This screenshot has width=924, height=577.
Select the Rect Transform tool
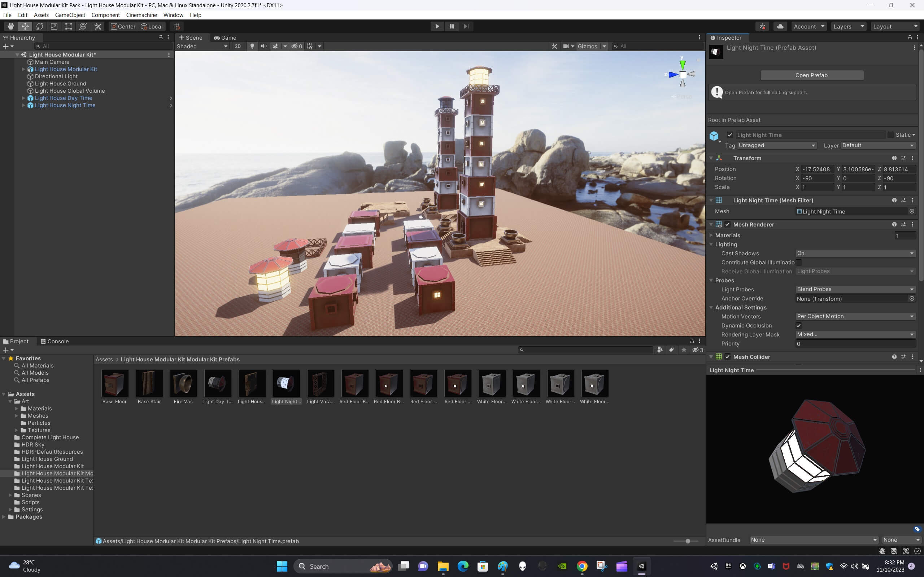(68, 26)
